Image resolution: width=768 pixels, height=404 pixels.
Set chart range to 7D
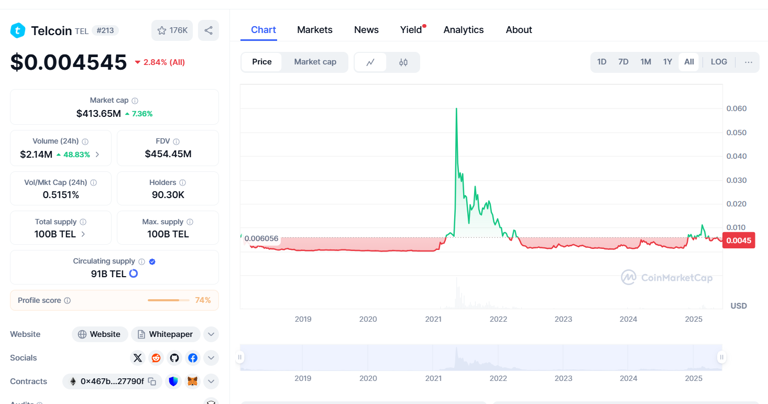coord(623,62)
